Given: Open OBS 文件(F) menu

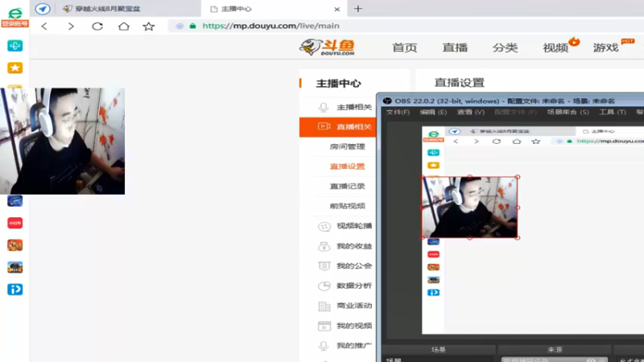Looking at the screenshot, I should (398, 112).
